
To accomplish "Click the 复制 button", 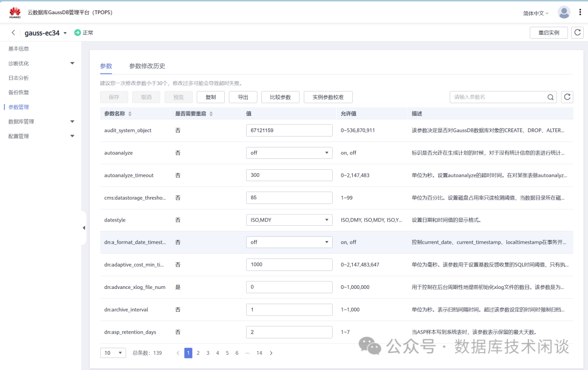I will click(x=211, y=97).
